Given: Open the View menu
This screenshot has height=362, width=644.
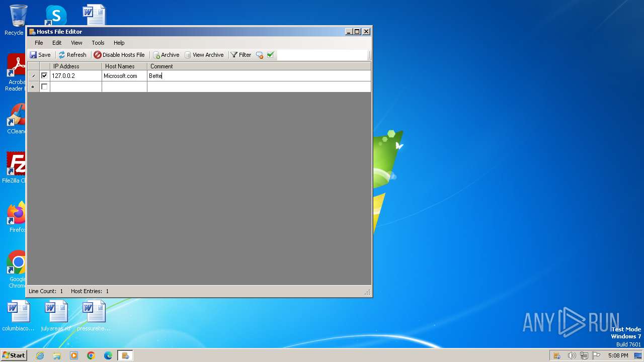Looking at the screenshot, I should pos(76,43).
